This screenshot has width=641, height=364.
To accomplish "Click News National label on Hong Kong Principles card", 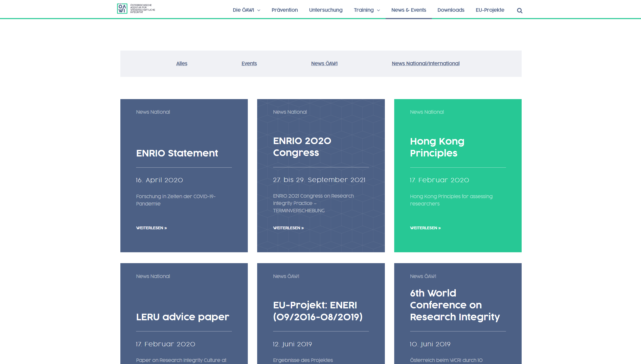I will point(427,112).
